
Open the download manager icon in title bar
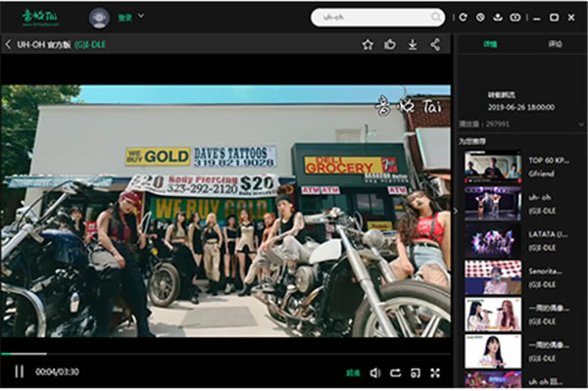498,18
